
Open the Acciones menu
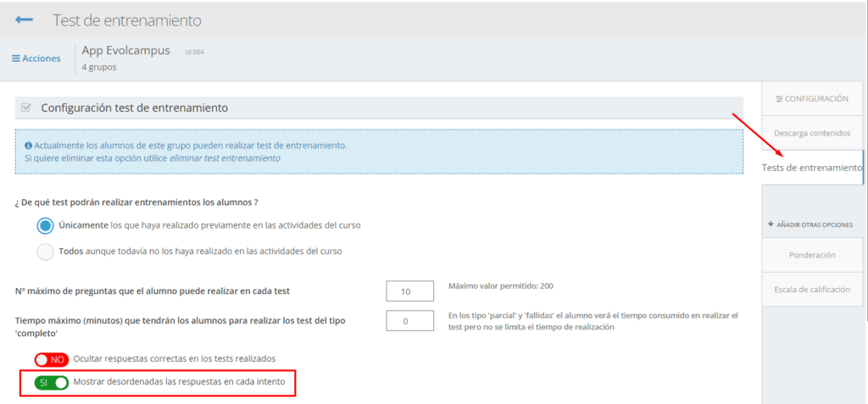click(36, 58)
